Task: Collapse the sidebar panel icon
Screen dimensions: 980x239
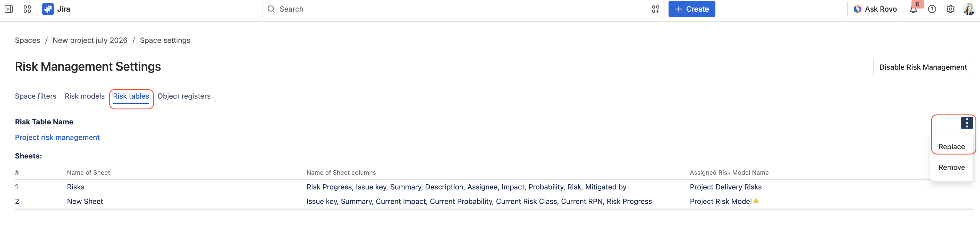Action: tap(9, 9)
